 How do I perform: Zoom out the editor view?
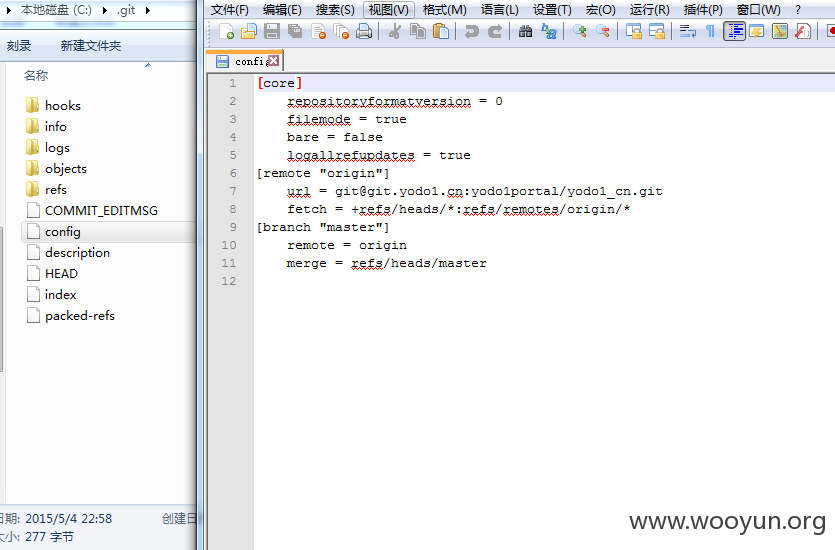(603, 31)
